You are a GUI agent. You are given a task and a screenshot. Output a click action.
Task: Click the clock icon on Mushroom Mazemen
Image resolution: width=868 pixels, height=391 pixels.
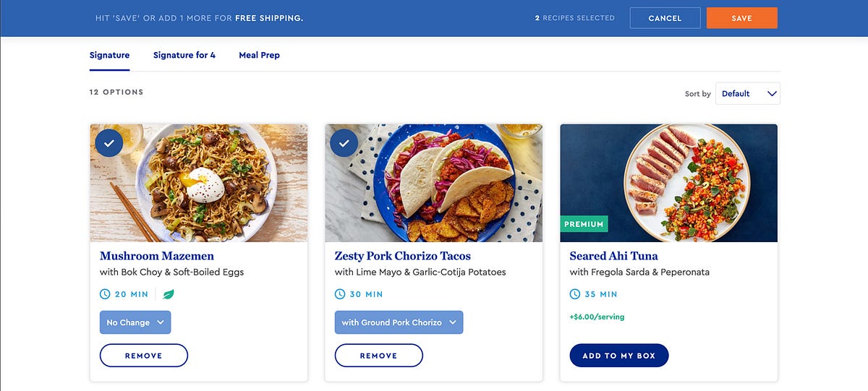[x=105, y=294]
